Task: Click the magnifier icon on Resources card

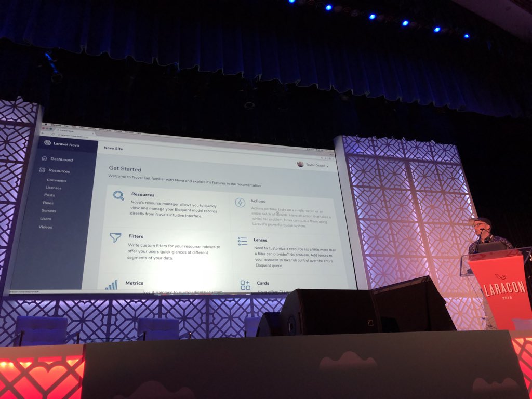Action: 118,195
